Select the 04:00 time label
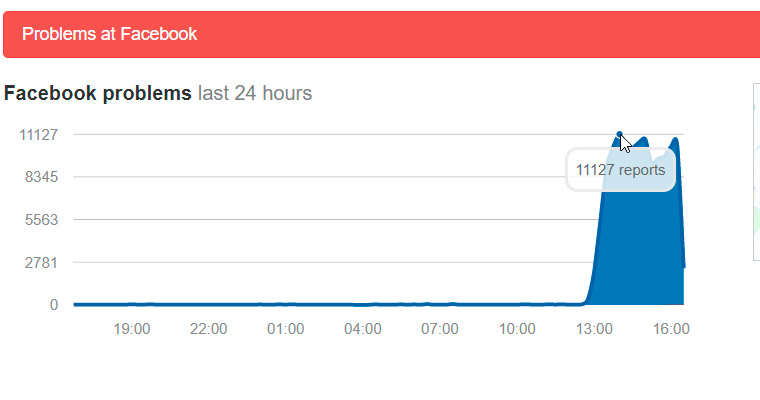The height and width of the screenshot is (400, 760). pyautogui.click(x=362, y=328)
